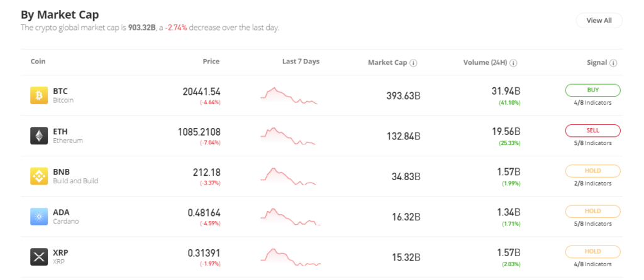Sort by the Price column header
This screenshot has height=280, width=644.
(x=211, y=62)
